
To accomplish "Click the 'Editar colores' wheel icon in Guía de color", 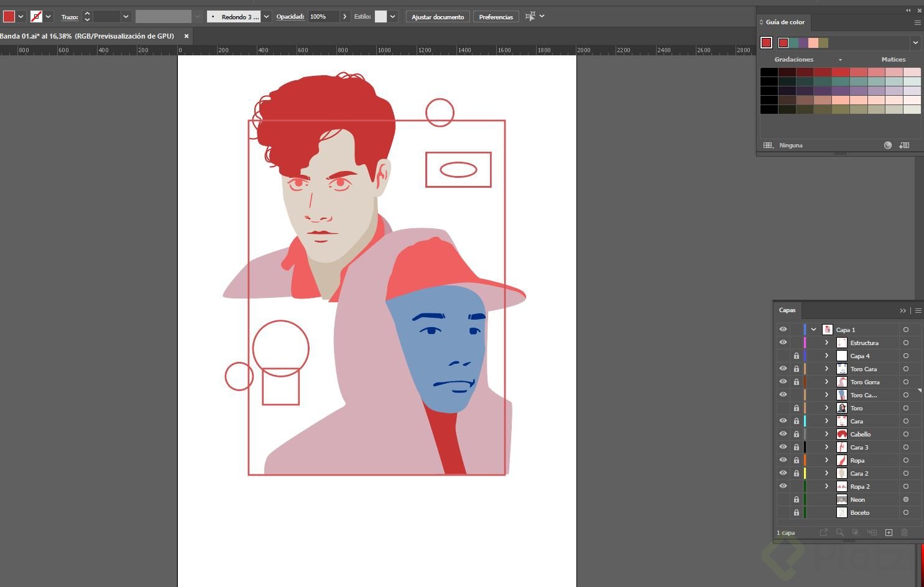I will tap(887, 145).
